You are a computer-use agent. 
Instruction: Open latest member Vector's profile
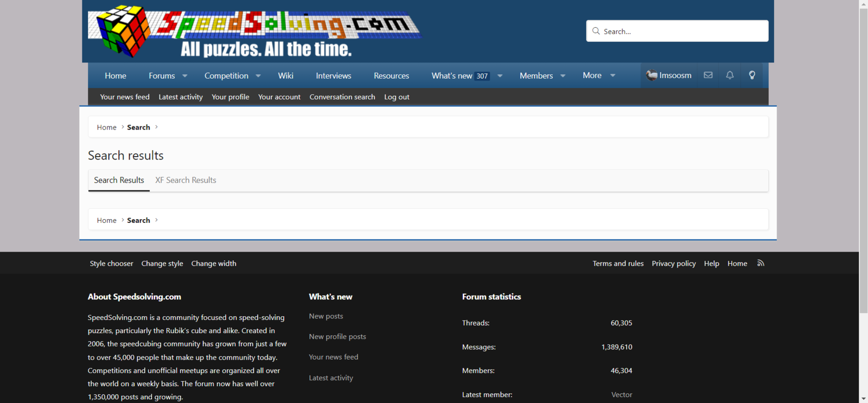click(622, 395)
